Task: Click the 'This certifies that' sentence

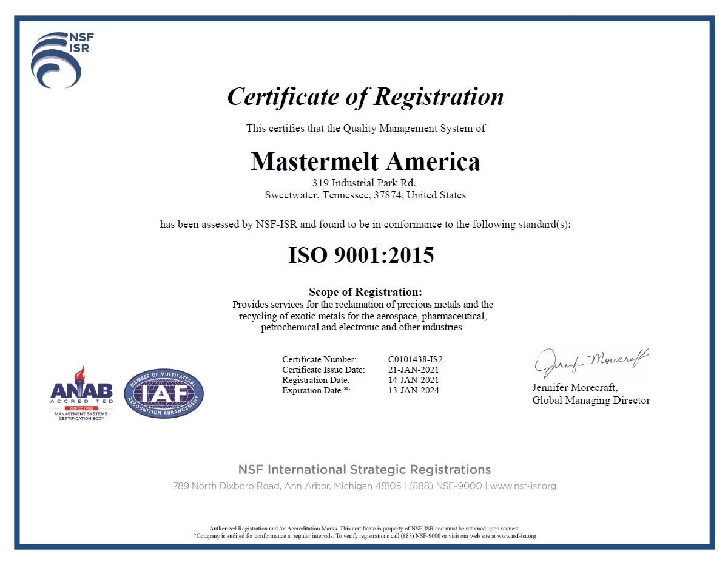Action: 365,128
